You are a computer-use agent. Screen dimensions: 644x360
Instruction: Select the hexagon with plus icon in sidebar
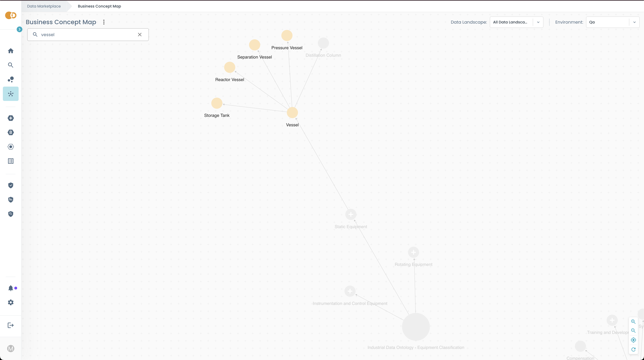pyautogui.click(x=11, y=118)
